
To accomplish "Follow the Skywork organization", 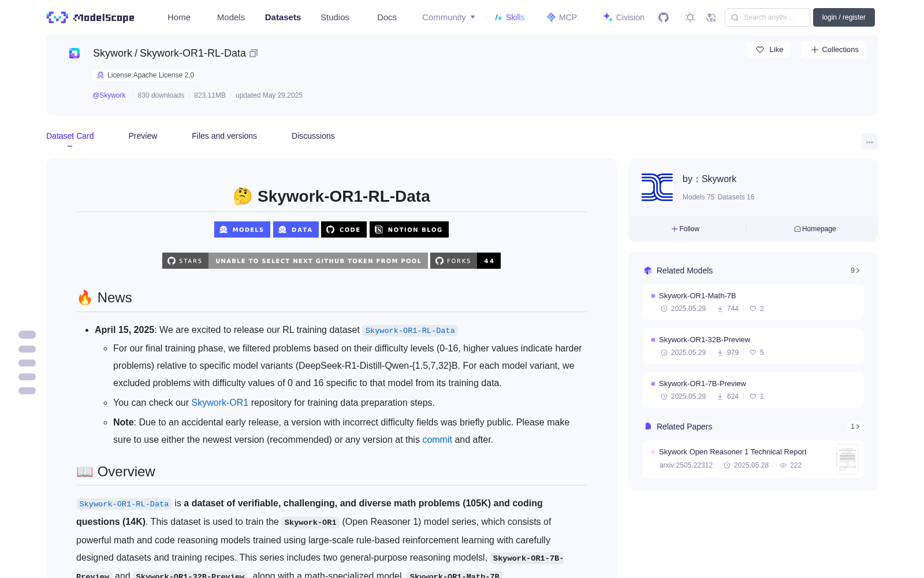I will 685,229.
